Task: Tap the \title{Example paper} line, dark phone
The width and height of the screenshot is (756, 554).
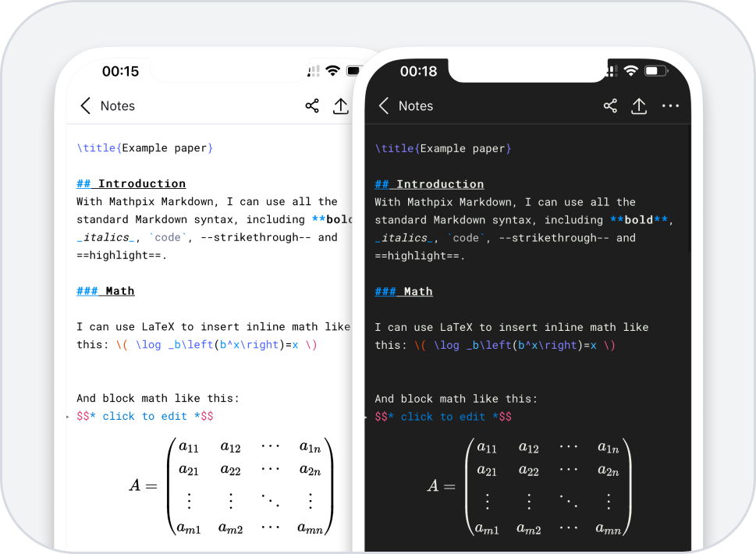Action: 442,147
